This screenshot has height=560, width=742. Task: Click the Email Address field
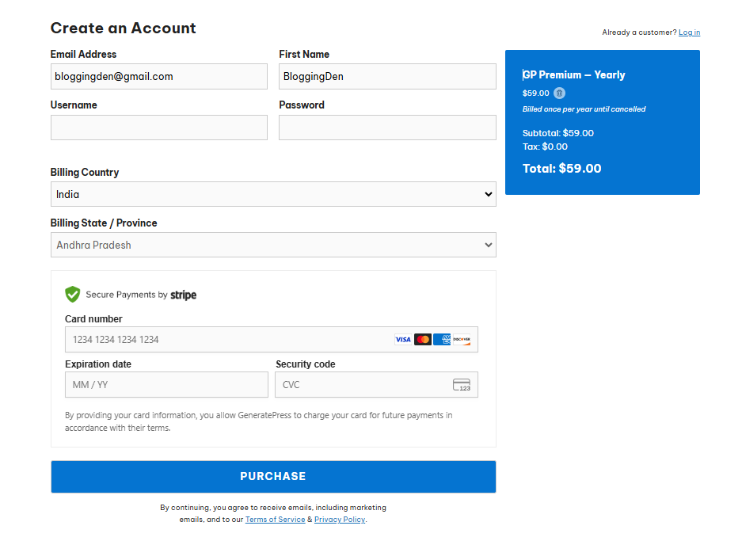pos(158,76)
